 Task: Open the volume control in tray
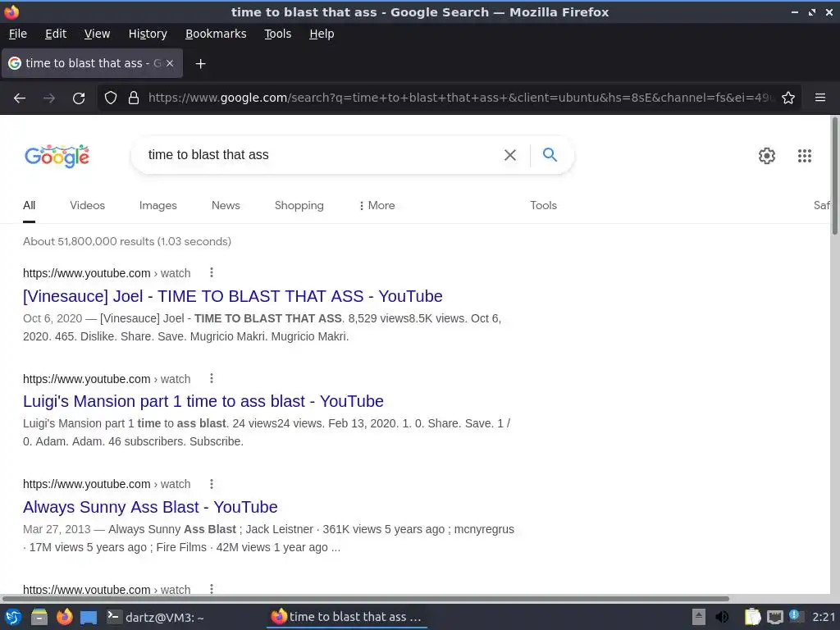[723, 617]
